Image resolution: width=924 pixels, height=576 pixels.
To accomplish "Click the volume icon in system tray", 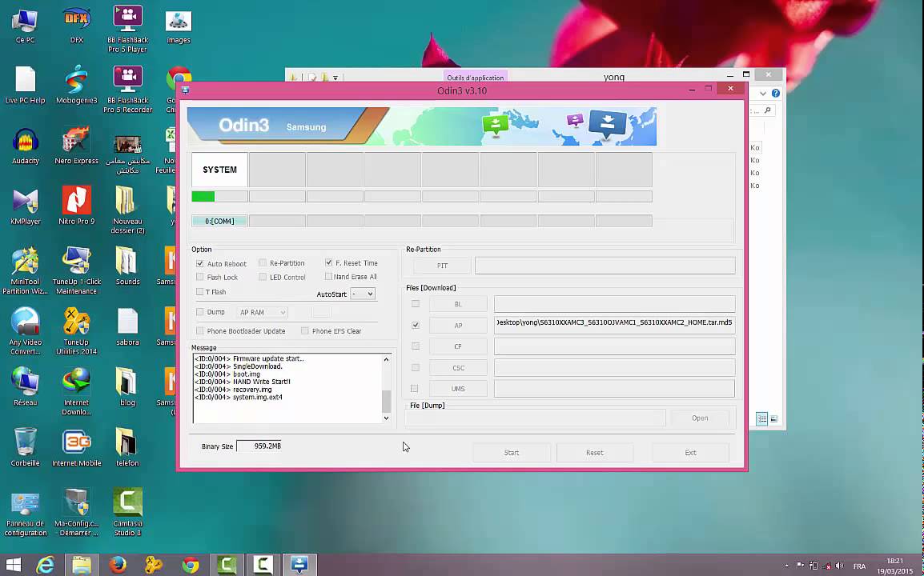I will [839, 566].
